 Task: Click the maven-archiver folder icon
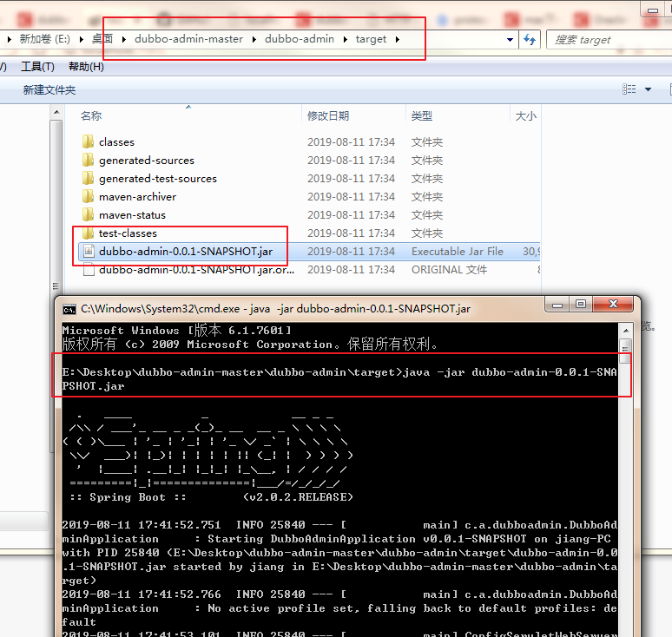coord(88,196)
